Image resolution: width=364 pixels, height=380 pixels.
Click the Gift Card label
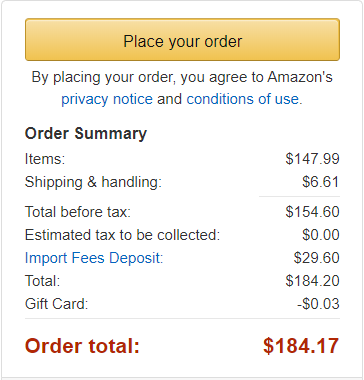56,304
